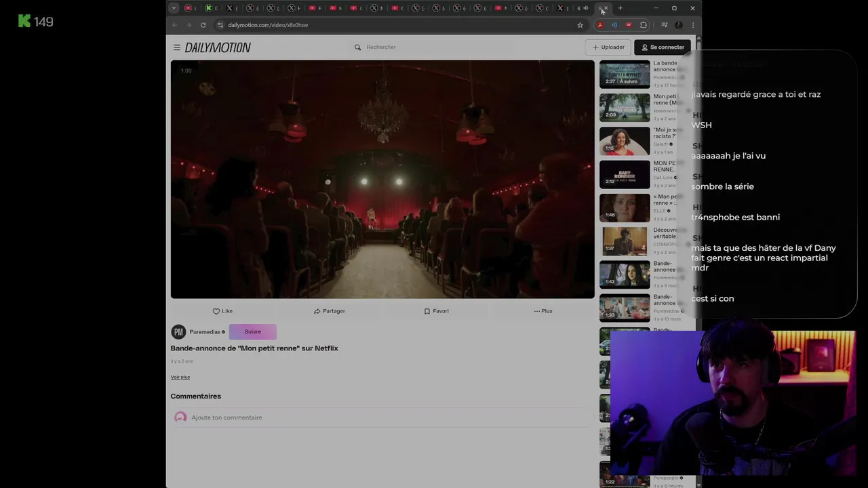868x488 pixels.
Task: Open the Puremedias channel avatar
Action: (178, 331)
